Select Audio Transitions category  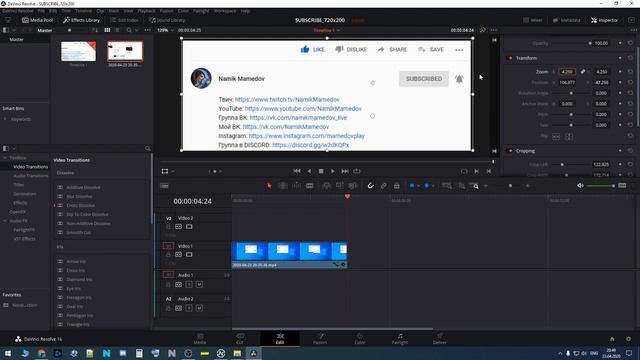tap(31, 176)
